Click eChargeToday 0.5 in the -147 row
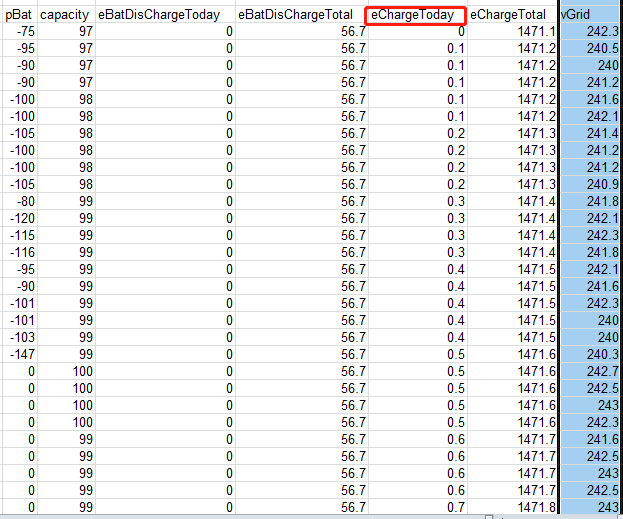The width and height of the screenshot is (623, 519). click(417, 354)
